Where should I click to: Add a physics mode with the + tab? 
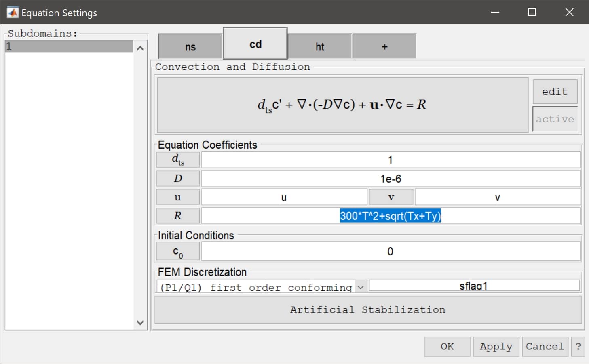tap(384, 46)
